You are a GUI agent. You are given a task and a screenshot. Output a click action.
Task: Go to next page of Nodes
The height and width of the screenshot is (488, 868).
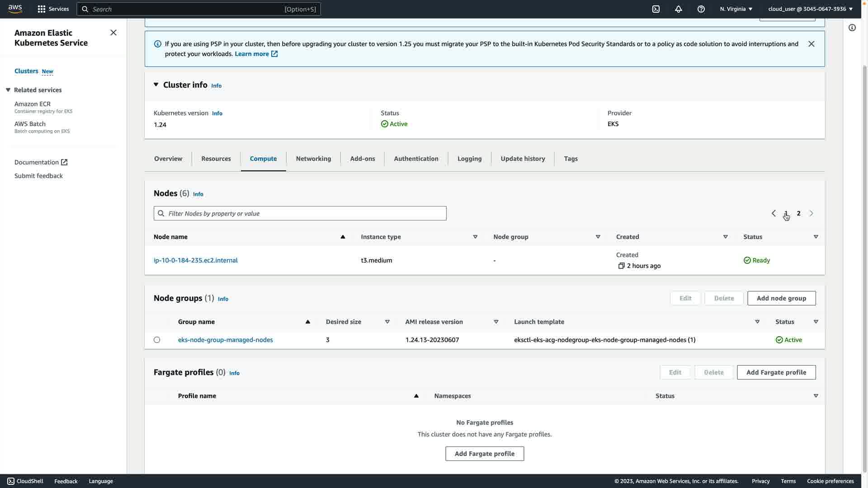click(x=811, y=213)
